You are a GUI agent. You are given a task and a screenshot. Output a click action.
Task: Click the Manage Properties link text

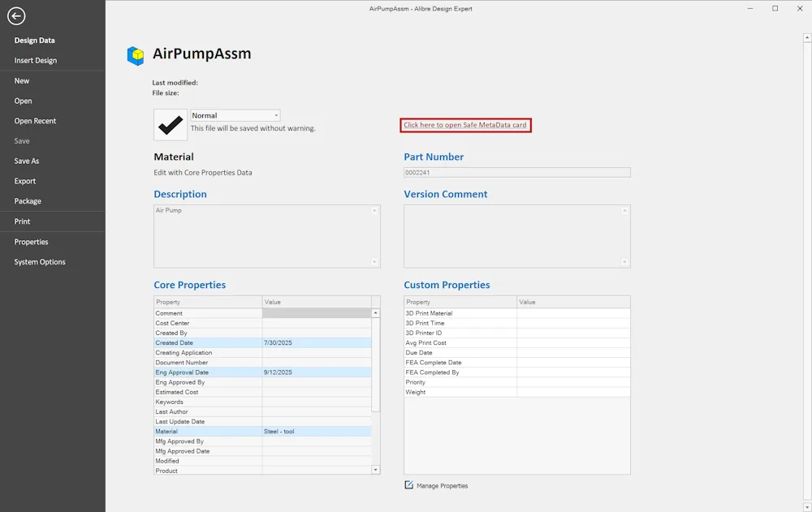(443, 485)
